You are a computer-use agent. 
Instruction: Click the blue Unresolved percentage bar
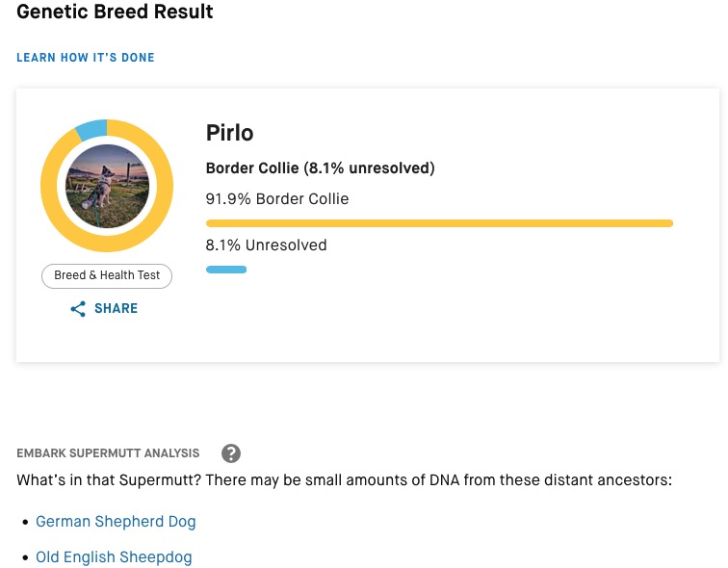click(226, 270)
